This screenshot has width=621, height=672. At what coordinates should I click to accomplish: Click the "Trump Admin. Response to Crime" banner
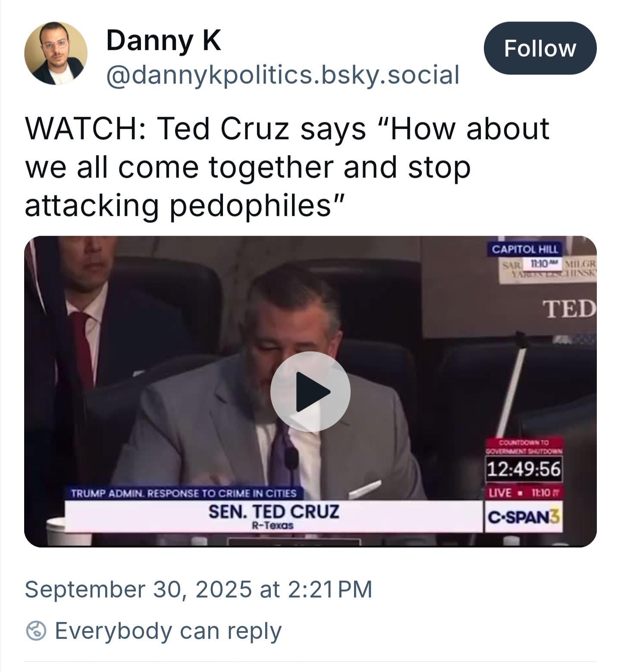184,494
